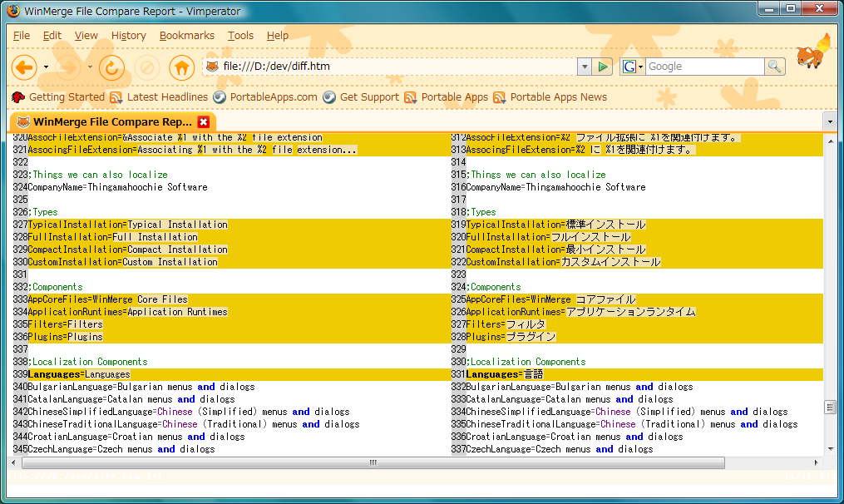844x504 pixels.
Task: Click left line 330 CustomInstallation text
Action: point(123,262)
